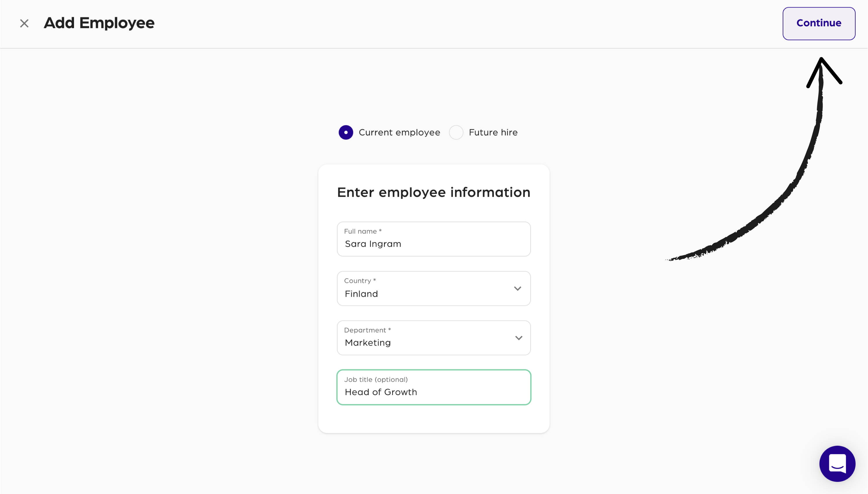The height and width of the screenshot is (494, 868).
Task: Click the 'Enter employee information' heading
Action: 433,192
